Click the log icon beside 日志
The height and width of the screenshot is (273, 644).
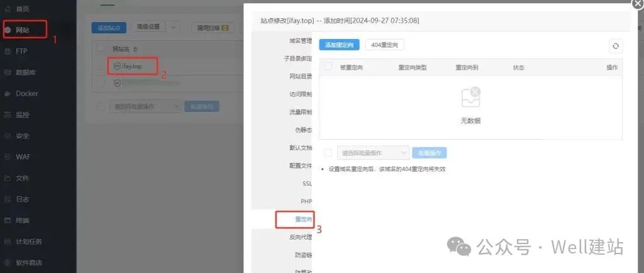pos(8,199)
